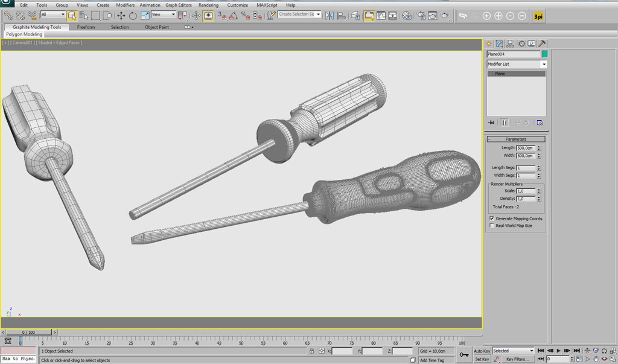The width and height of the screenshot is (618, 364).
Task: Open the Curve Editor
Action: point(381,16)
